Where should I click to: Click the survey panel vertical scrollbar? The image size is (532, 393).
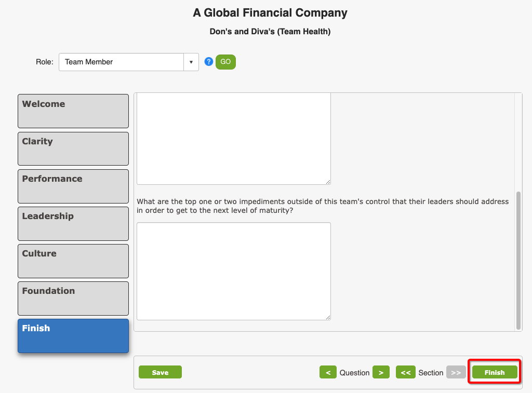[x=518, y=261]
